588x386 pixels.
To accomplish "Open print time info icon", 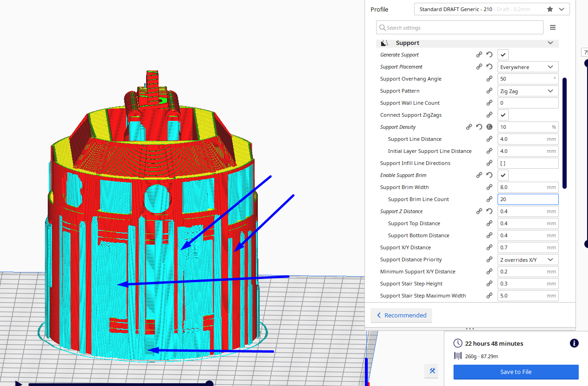I will [x=574, y=343].
